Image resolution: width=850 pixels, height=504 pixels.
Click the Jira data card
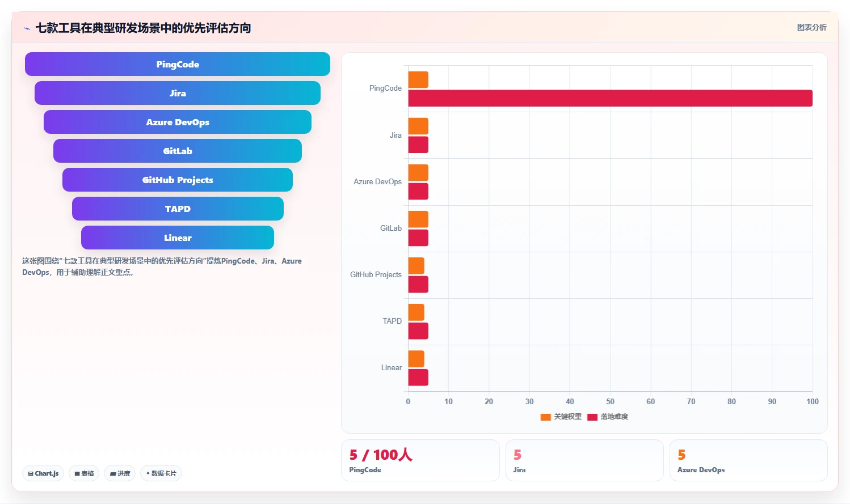584,460
